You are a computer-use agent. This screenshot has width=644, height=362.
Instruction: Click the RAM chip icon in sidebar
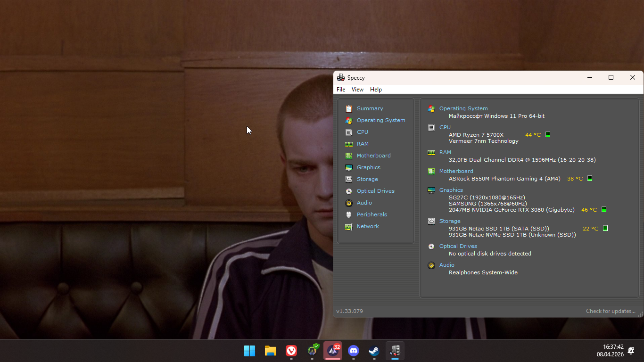point(348,144)
